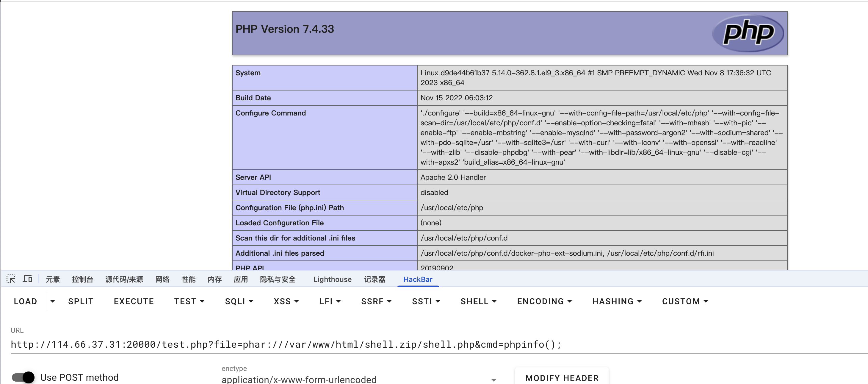Image resolution: width=868 pixels, height=384 pixels.
Task: Toggle the device toolbar icon
Action: [x=27, y=279]
